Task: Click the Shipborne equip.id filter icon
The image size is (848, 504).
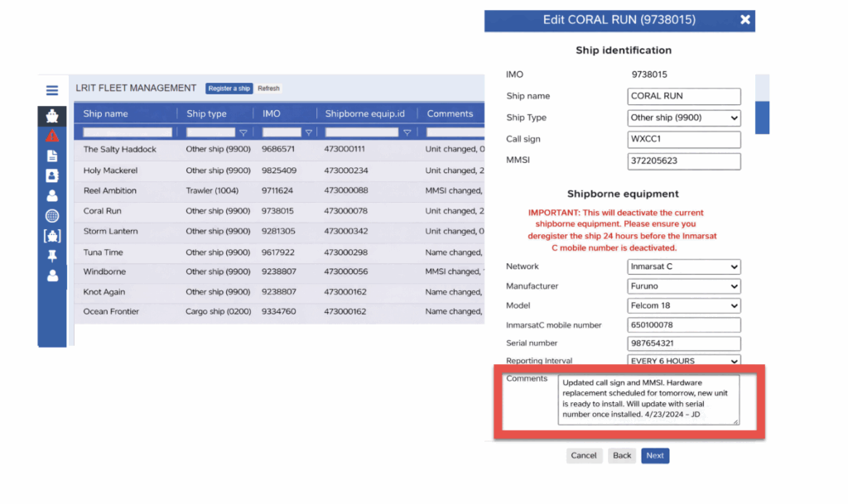Action: [x=407, y=132]
